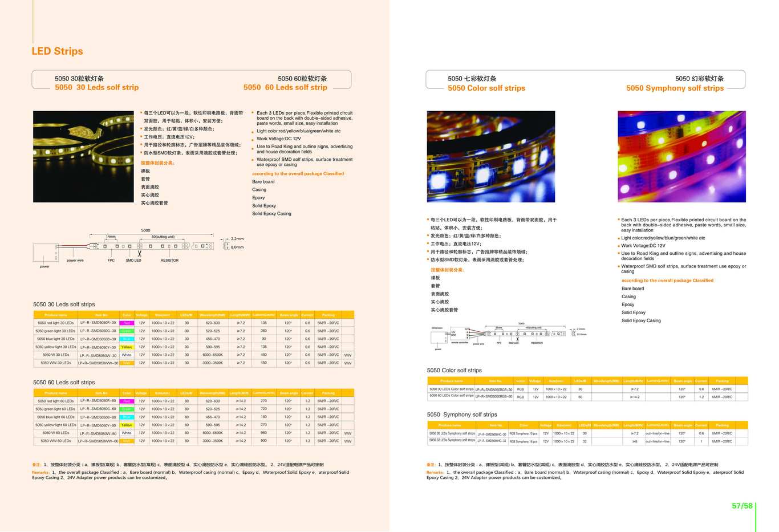779x532 pixels.
Task: Click Yellow swatch in 60 LEDs table
Action: tap(127, 425)
